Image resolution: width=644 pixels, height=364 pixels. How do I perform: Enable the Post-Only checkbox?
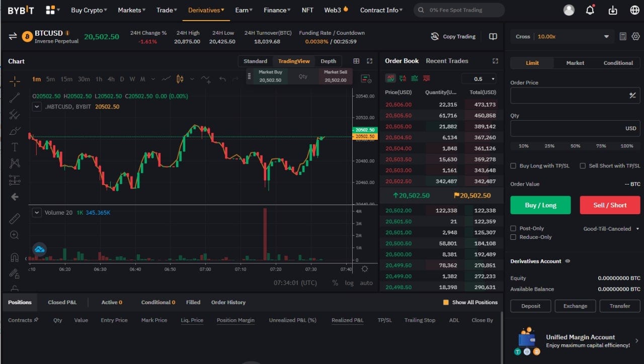tap(513, 228)
